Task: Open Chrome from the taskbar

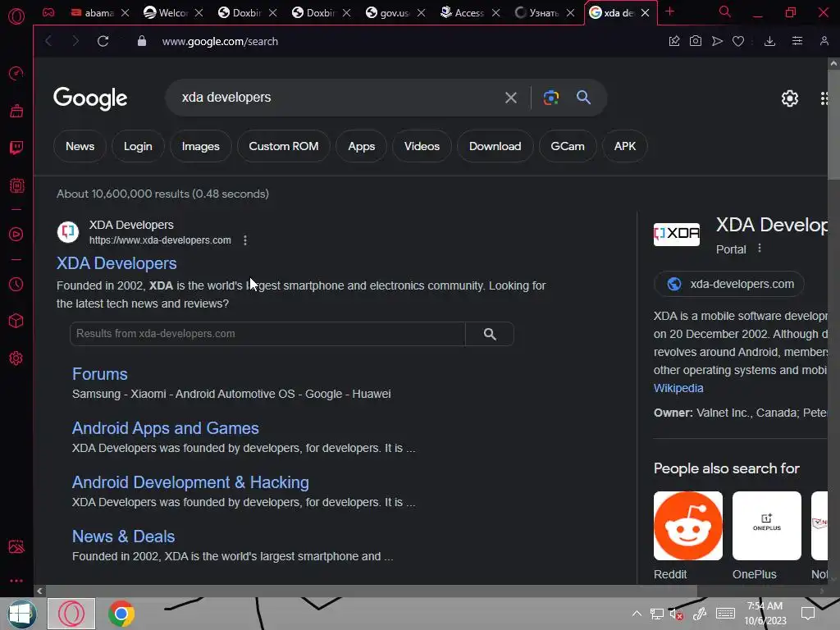Action: click(x=121, y=614)
